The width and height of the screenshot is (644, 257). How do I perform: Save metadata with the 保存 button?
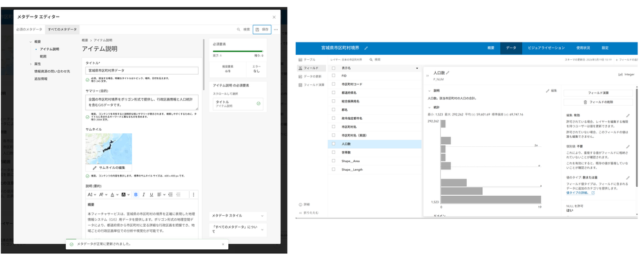(x=262, y=30)
